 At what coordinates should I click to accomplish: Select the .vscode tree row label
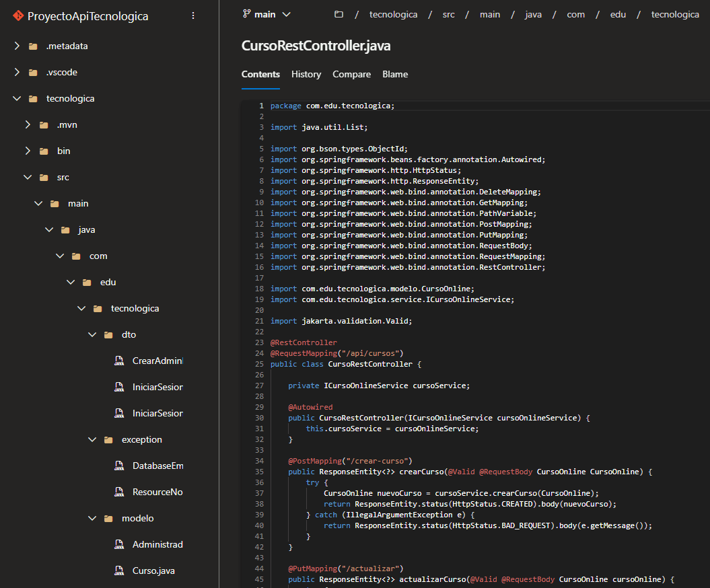[x=62, y=72]
